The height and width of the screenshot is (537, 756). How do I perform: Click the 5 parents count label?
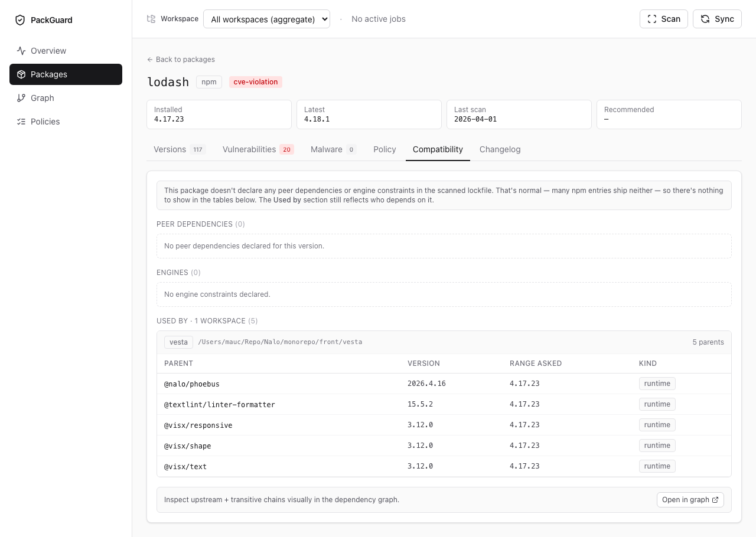(708, 342)
